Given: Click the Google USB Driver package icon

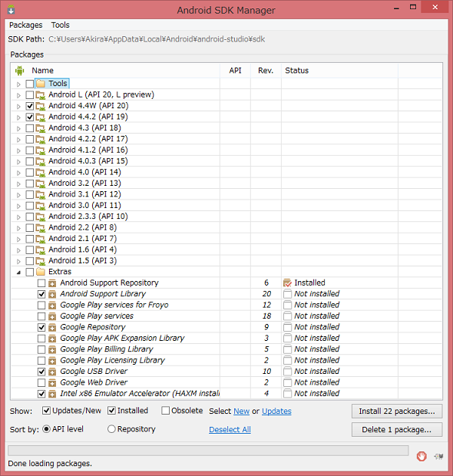Looking at the screenshot, I should [x=52, y=372].
